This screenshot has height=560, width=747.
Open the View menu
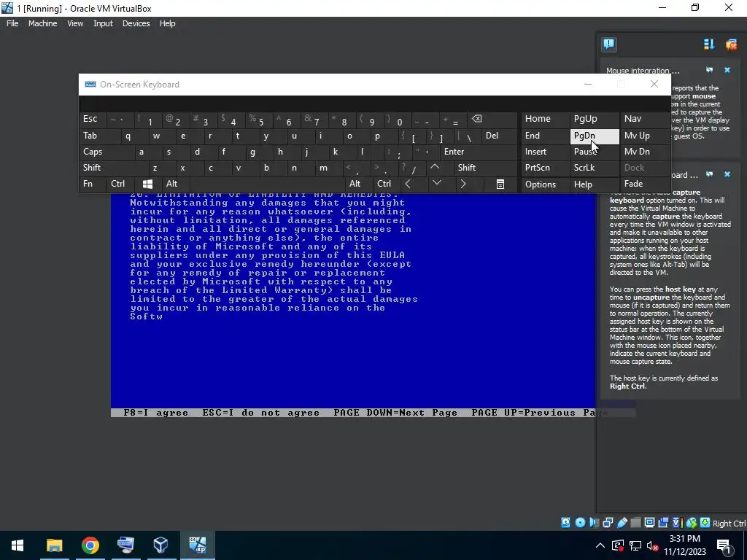75,23
